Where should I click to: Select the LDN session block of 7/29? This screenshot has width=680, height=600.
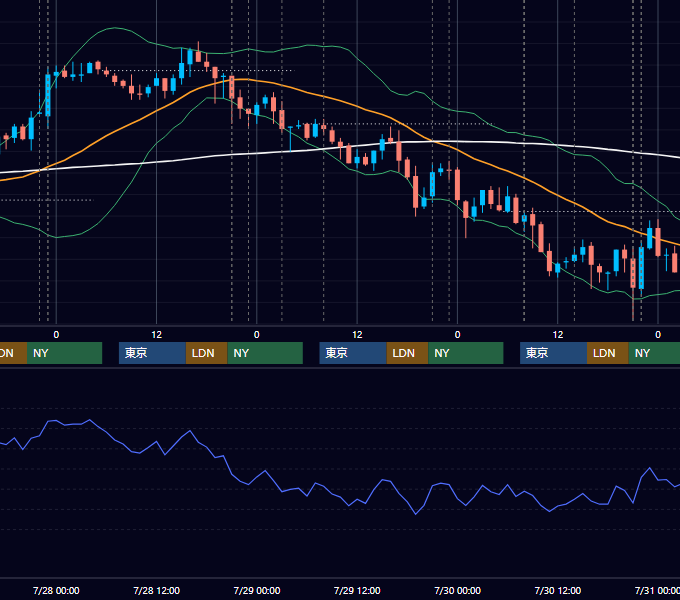pyautogui.click(x=407, y=353)
